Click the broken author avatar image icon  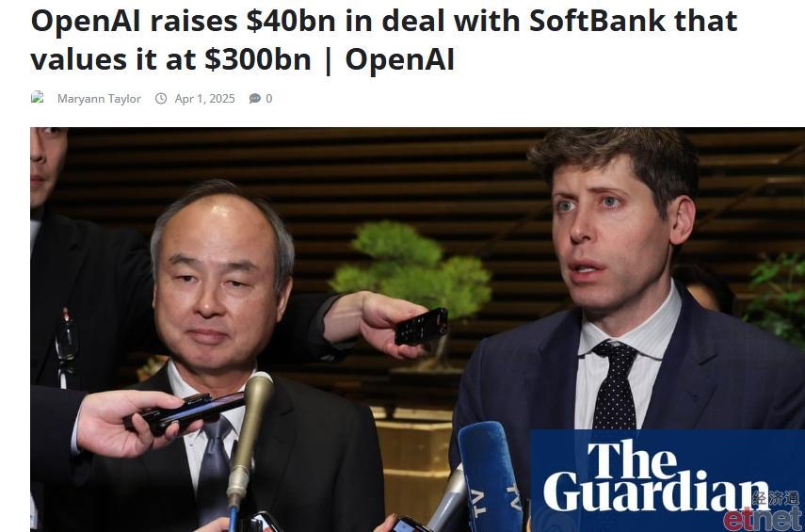(37, 98)
